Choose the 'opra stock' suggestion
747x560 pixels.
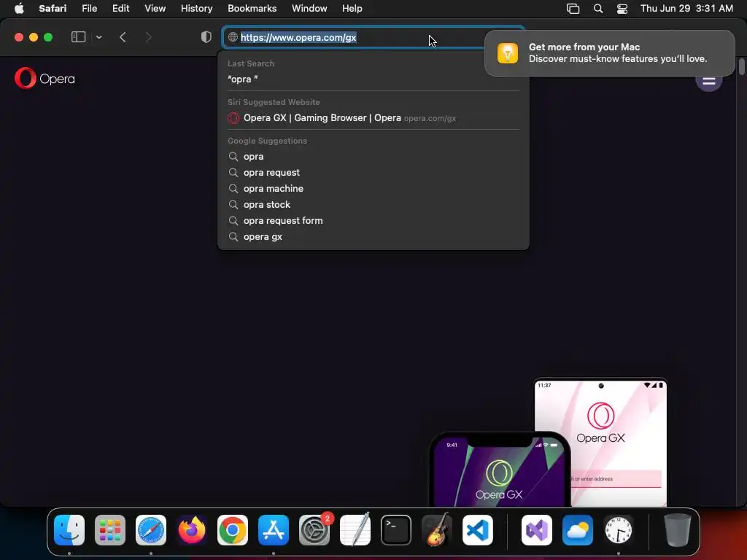373,205
